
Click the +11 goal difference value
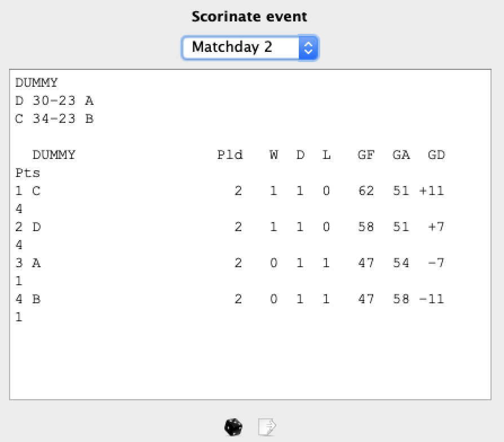tap(432, 191)
